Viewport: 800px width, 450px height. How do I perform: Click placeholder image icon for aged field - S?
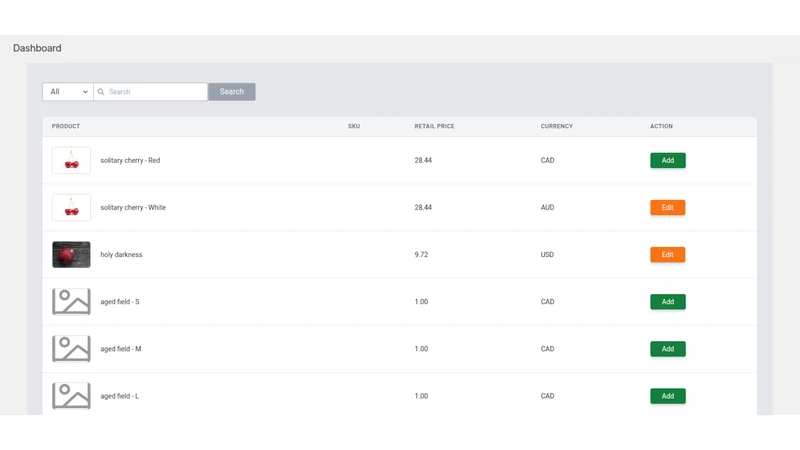pos(71,302)
